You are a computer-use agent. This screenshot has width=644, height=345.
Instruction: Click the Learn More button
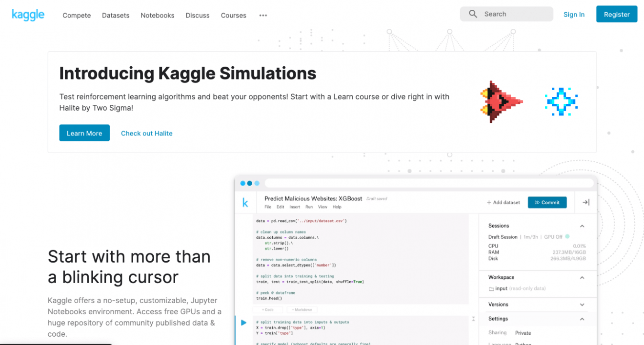click(x=84, y=133)
